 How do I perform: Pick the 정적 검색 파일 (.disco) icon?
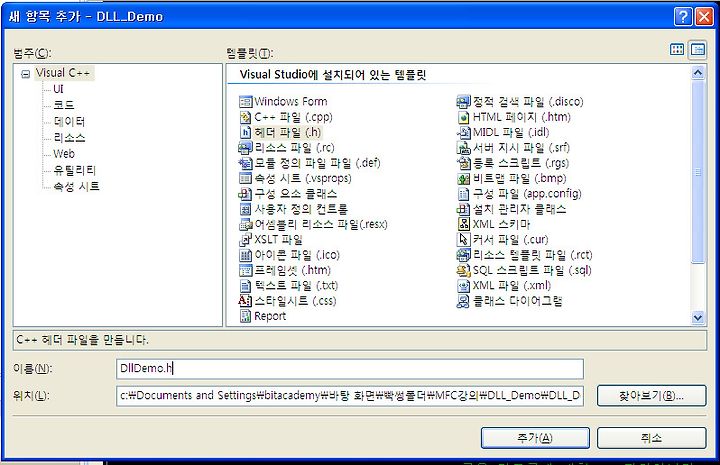pyautogui.click(x=464, y=101)
